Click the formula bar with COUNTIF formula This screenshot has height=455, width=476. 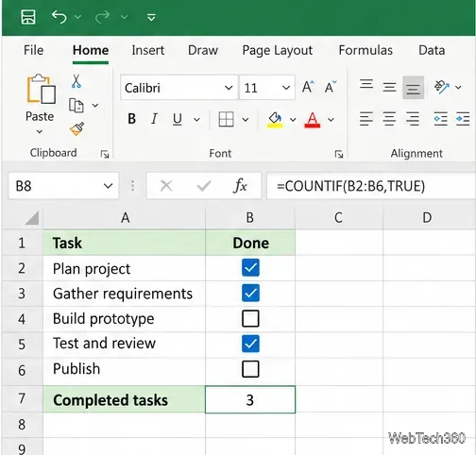[371, 186]
